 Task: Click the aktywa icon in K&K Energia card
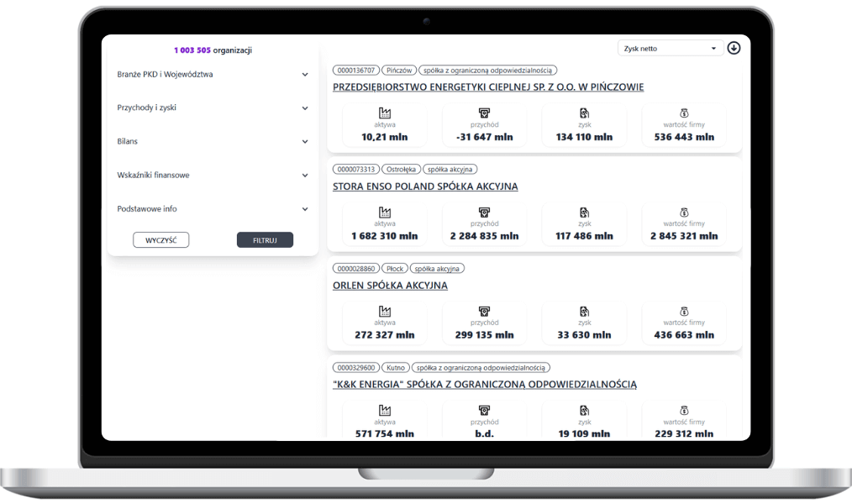pos(385,410)
